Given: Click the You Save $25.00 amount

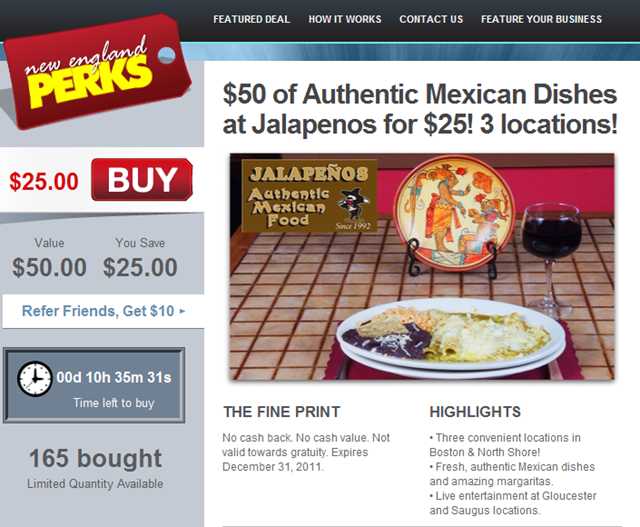Looking at the screenshot, I should tap(140, 267).
